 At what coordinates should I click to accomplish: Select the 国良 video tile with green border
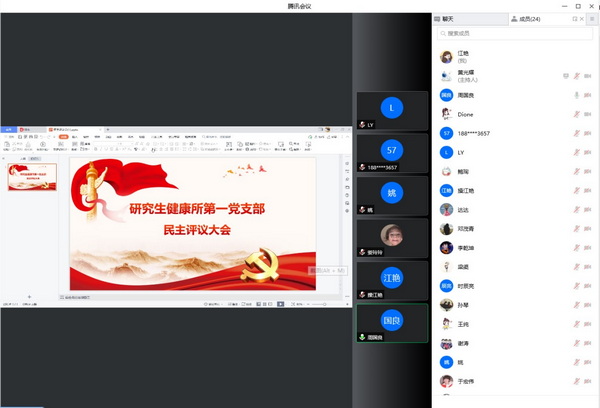pos(392,323)
